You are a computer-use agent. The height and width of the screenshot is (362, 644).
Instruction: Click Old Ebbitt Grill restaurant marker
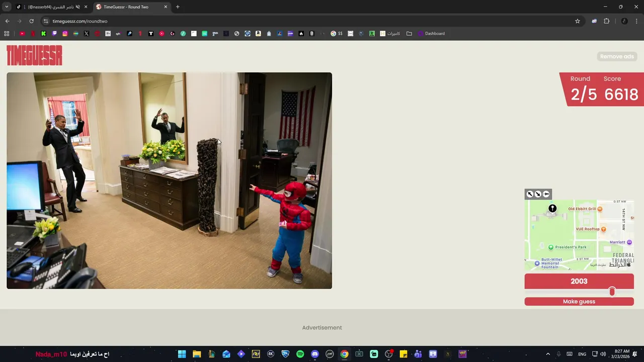tap(600, 209)
